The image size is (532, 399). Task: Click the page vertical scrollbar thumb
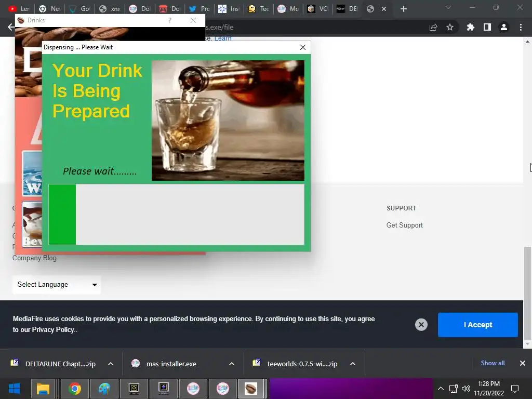point(528,293)
